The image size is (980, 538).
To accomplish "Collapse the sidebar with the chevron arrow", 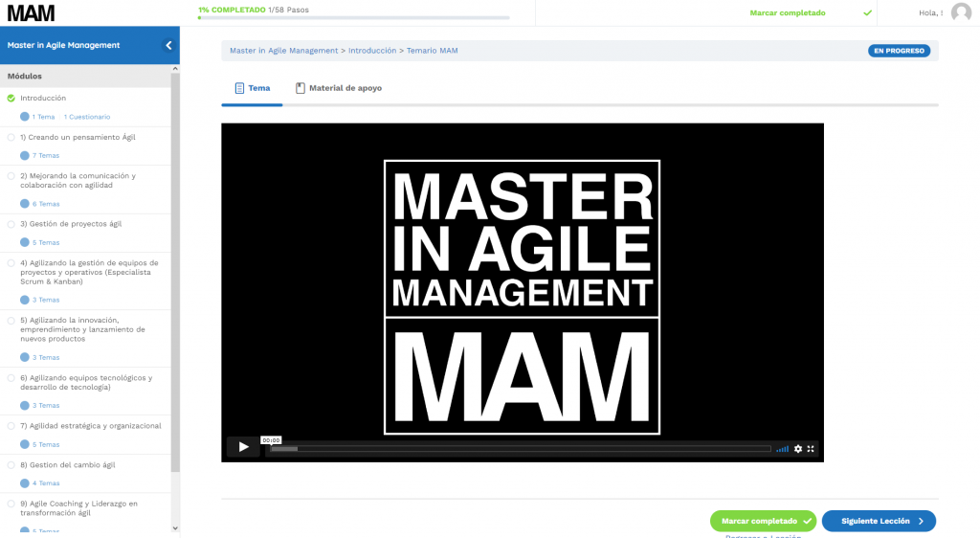I will (x=168, y=45).
